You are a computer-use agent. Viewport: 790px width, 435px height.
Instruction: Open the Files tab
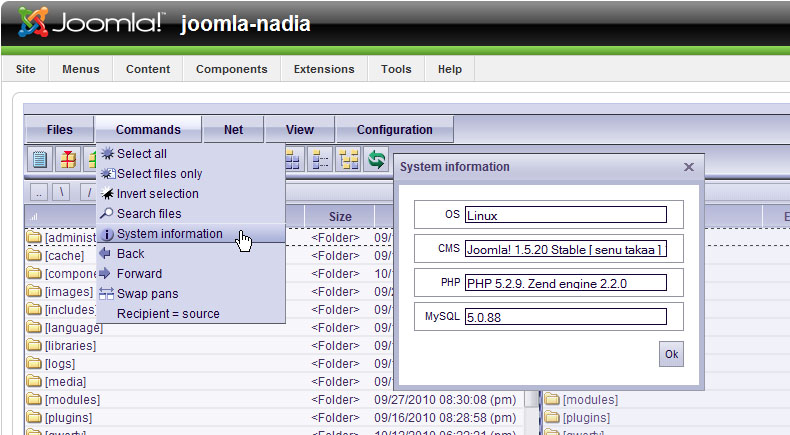(59, 130)
